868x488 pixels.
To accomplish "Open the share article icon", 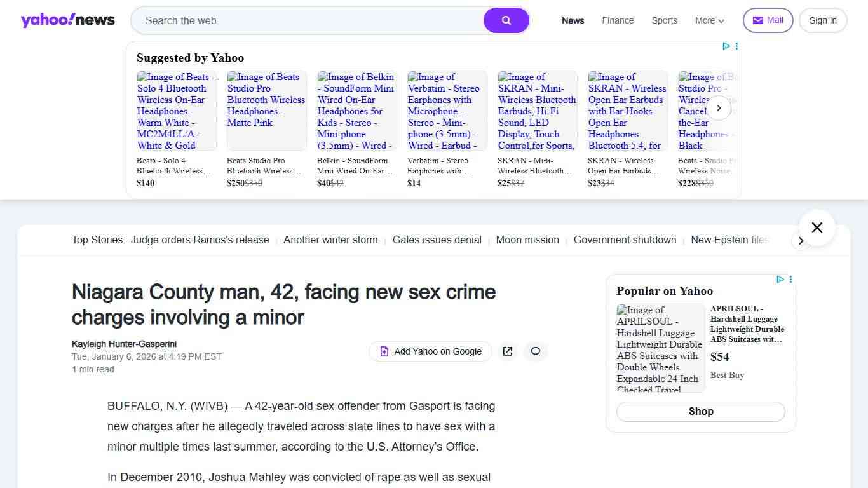I will [x=508, y=351].
